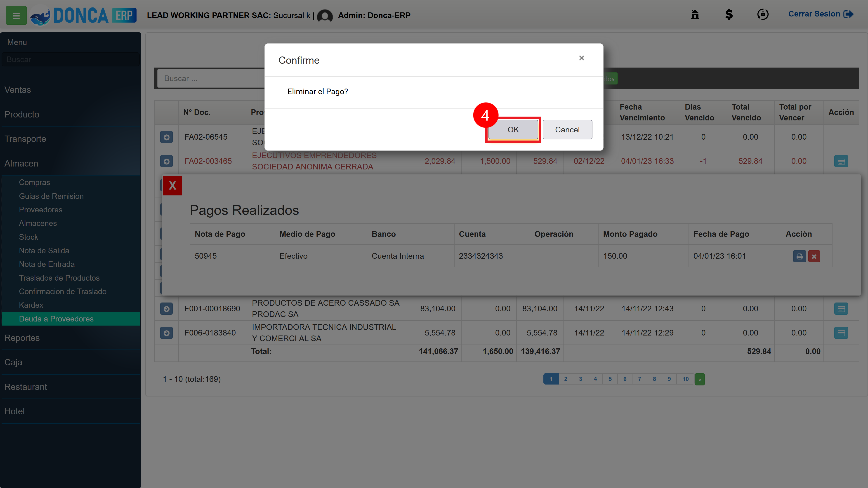Expand row FA02-06545 arrow icon
The image size is (868, 488).
point(166,137)
